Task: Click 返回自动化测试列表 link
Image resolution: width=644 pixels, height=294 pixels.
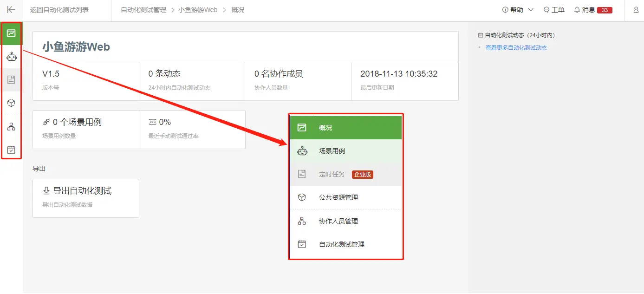Action: point(59,10)
